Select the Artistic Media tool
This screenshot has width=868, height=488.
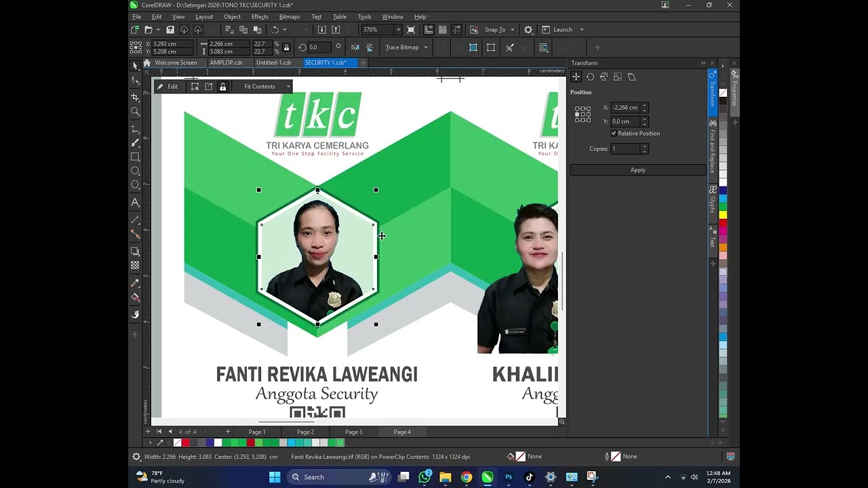(x=135, y=143)
